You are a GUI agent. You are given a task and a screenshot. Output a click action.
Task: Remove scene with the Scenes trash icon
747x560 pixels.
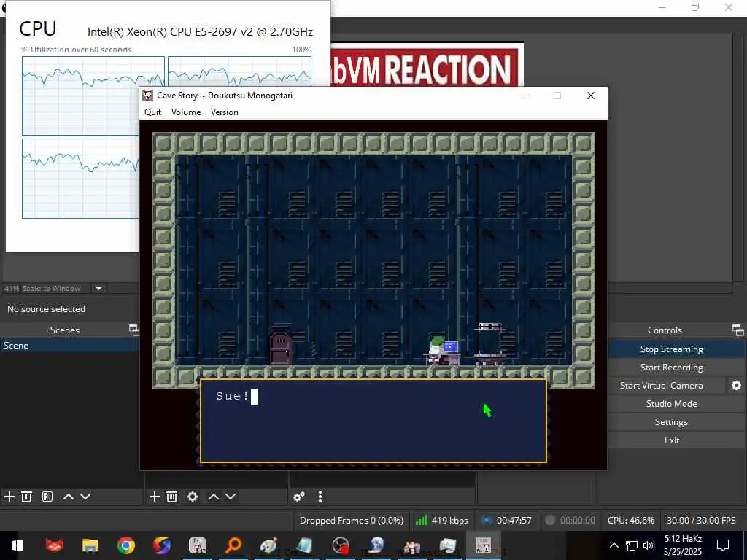[27, 497]
